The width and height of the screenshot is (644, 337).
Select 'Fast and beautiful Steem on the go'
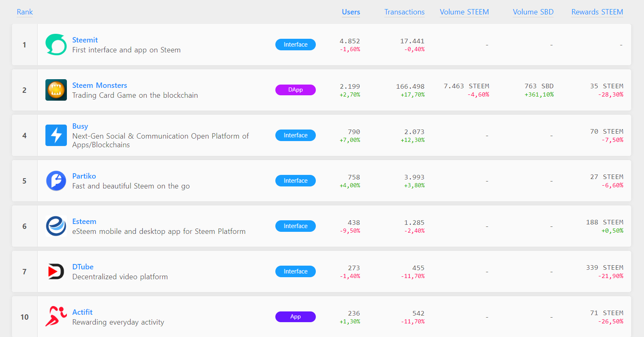tap(131, 186)
